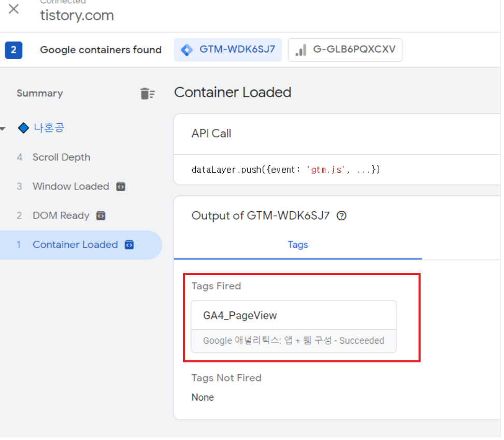Switch to the G-GLB6PQXCXV container
The image size is (504, 440).
345,50
